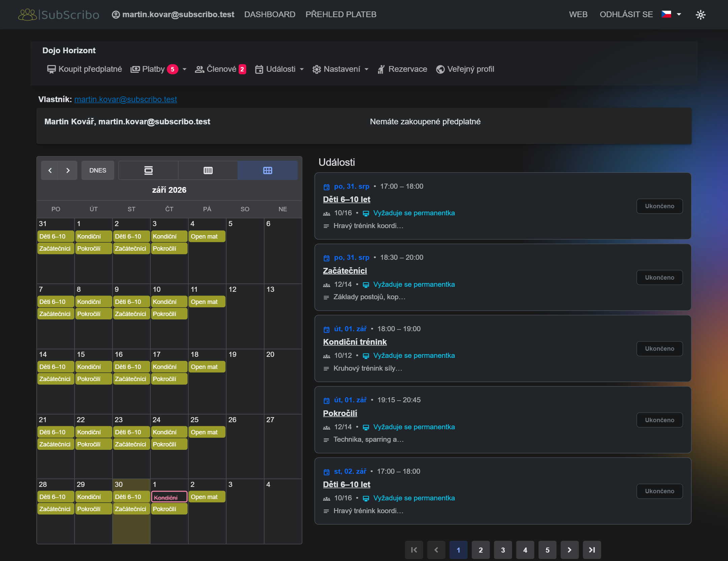The width and height of the screenshot is (728, 561).
Task: Click the DNES today button
Action: [98, 170]
